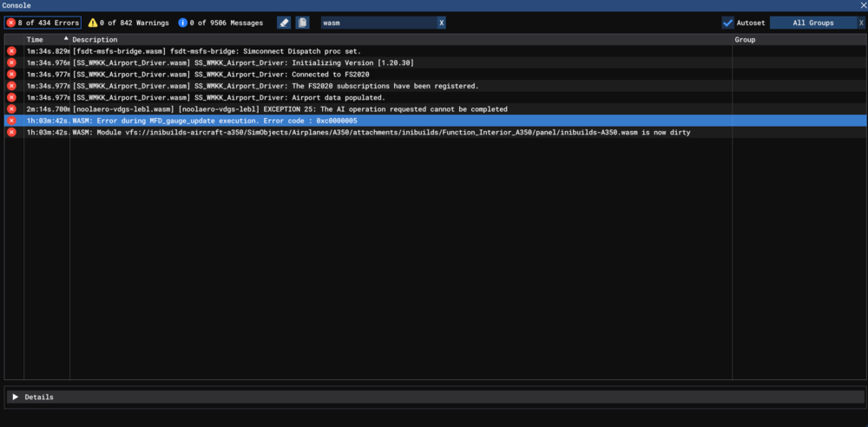Viewport: 868px width, 427px height.
Task: Click the copy to clipboard icon
Action: tap(302, 23)
